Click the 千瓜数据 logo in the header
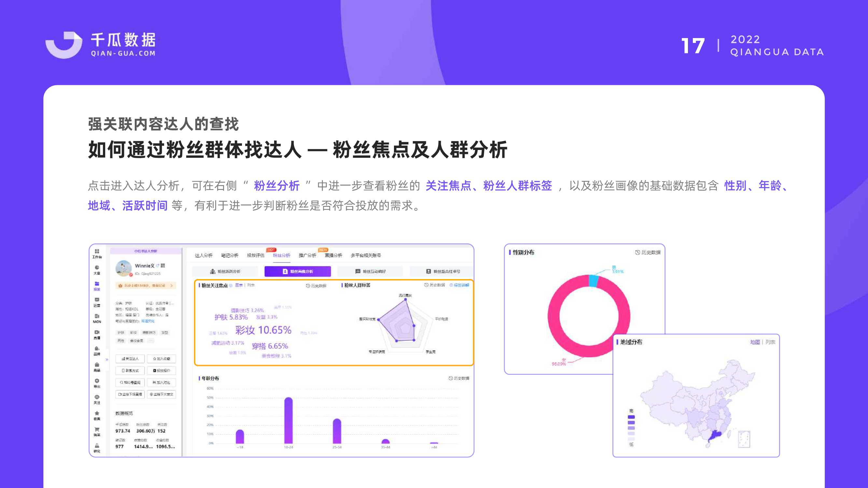Viewport: 868px width, 488px height. [100, 45]
